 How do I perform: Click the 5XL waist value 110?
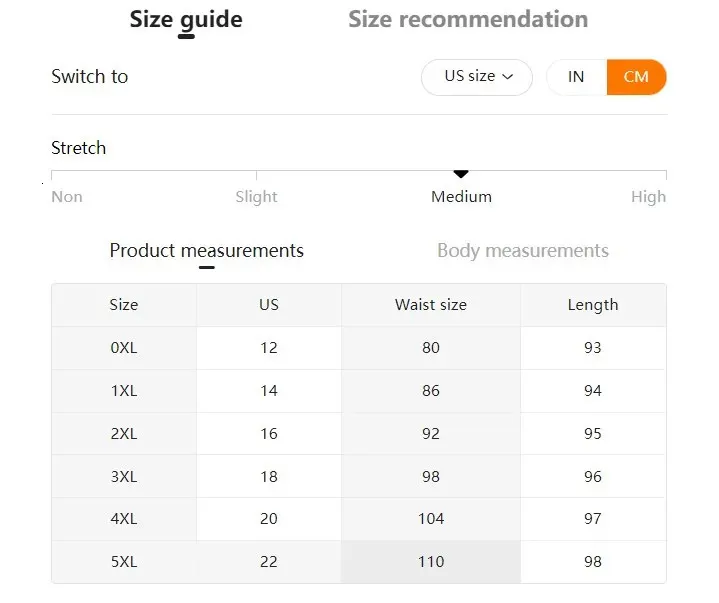[431, 562]
